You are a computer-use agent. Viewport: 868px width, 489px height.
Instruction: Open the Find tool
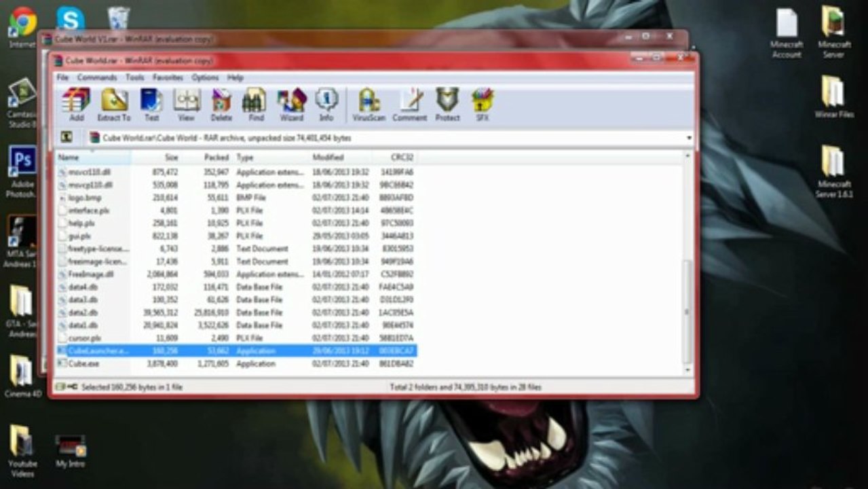(x=255, y=105)
